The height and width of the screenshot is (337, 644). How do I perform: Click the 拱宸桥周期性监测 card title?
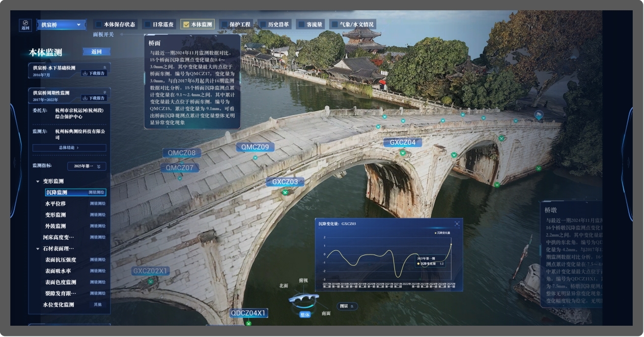(51, 93)
